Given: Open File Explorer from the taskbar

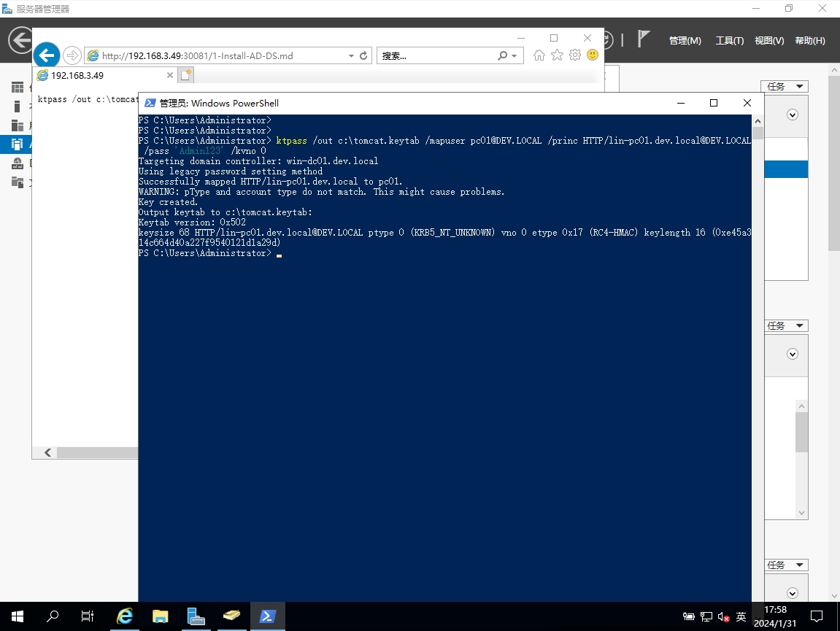Looking at the screenshot, I should 161,616.
